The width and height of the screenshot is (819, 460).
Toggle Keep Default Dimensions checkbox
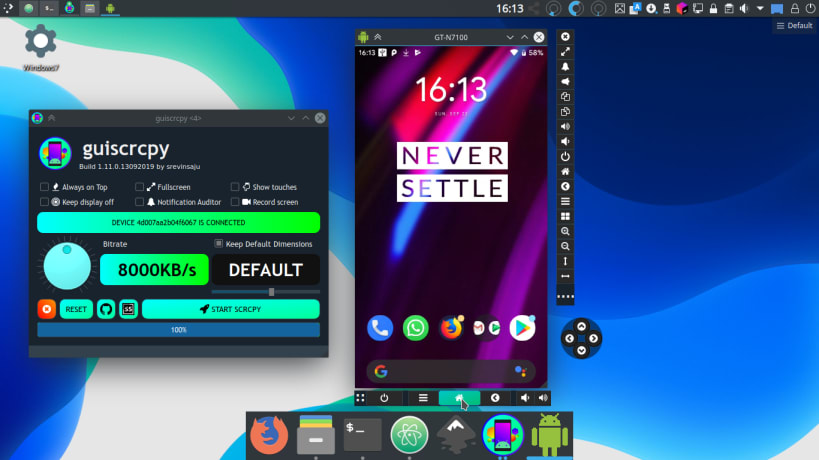pos(219,244)
